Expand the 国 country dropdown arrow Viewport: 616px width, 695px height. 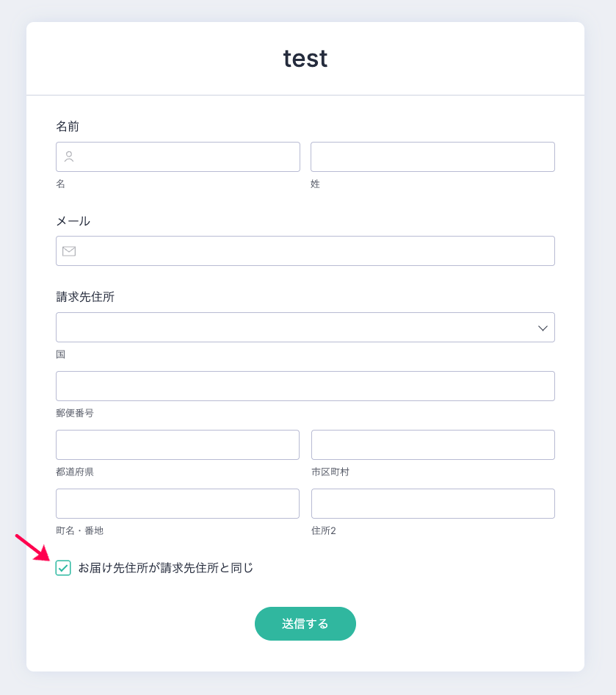click(x=543, y=328)
